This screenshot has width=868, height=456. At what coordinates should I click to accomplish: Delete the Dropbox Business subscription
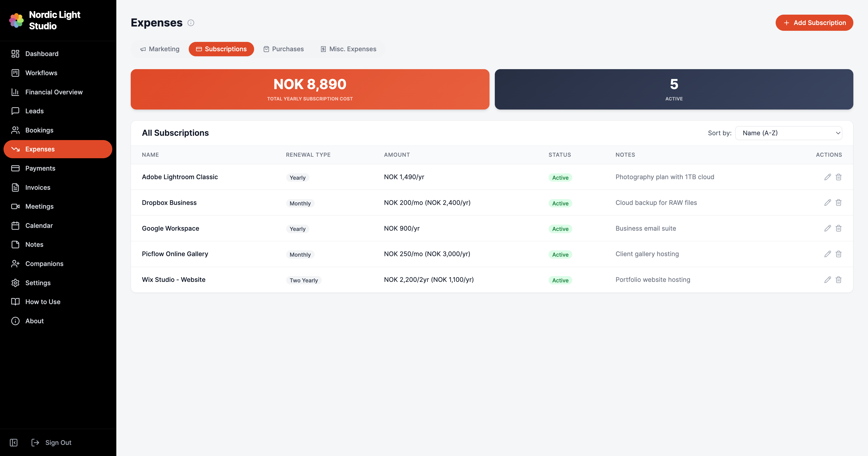coord(838,203)
